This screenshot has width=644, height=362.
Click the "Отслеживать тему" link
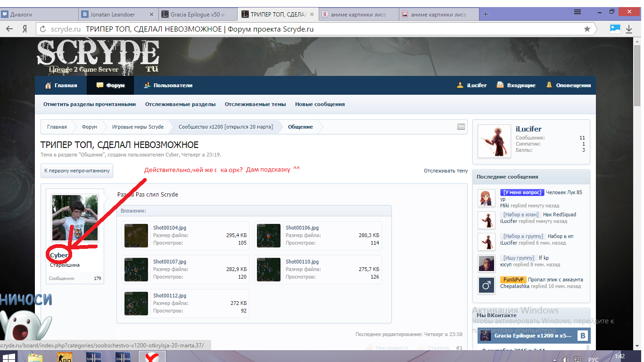pyautogui.click(x=446, y=171)
